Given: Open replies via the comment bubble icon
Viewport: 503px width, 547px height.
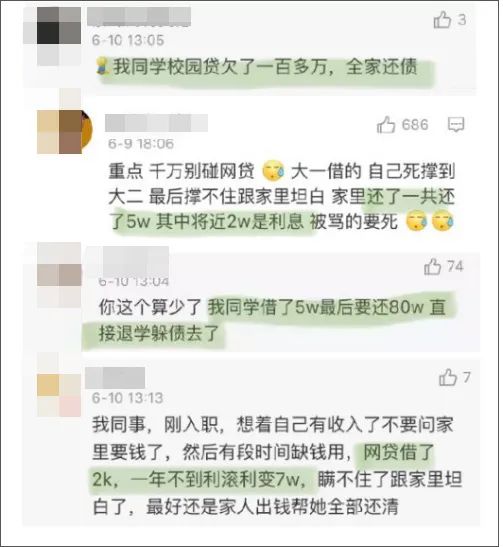Looking at the screenshot, I should pos(456,125).
